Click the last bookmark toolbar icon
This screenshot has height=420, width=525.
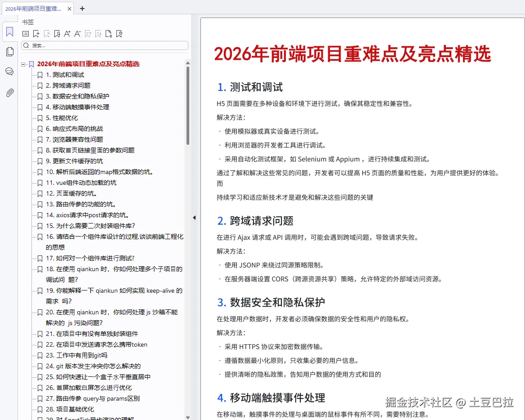coord(119,33)
